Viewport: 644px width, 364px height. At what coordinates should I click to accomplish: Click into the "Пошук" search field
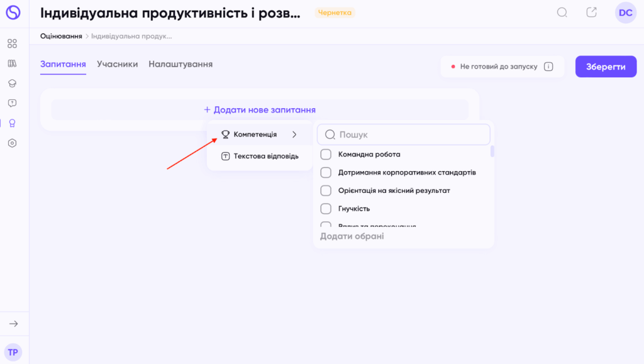pyautogui.click(x=409, y=135)
